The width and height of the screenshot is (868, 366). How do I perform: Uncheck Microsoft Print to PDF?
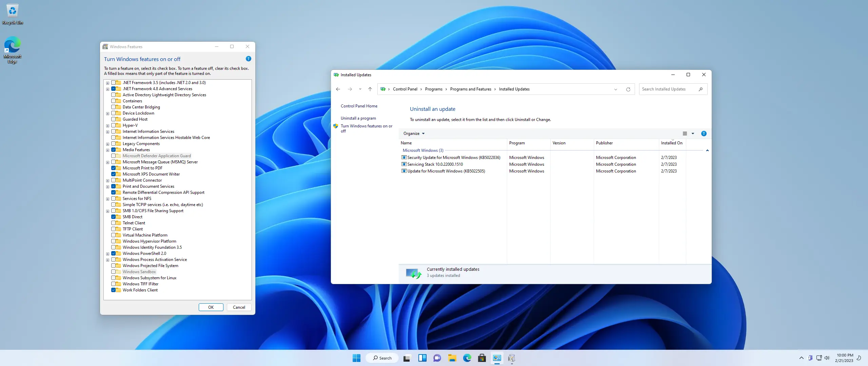[x=114, y=168]
